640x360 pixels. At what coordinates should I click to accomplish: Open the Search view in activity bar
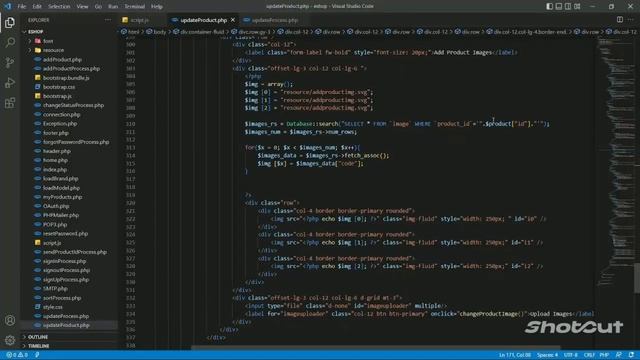tap(10, 42)
